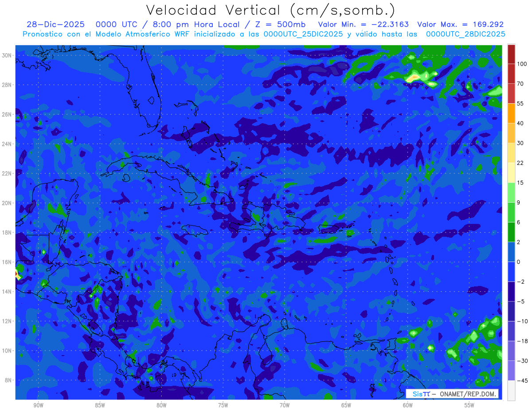Click the longitude label "80W"
Image resolution: width=532 pixels, height=411 pixels.
click(x=161, y=406)
